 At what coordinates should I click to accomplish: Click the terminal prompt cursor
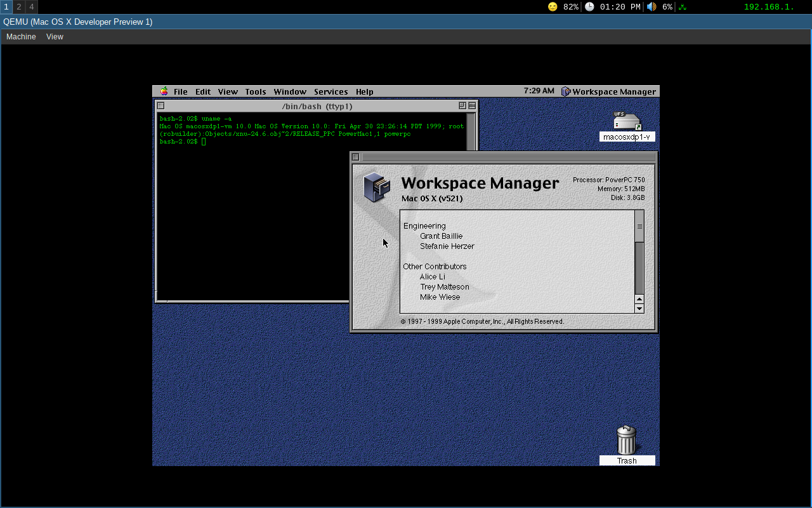pos(204,142)
